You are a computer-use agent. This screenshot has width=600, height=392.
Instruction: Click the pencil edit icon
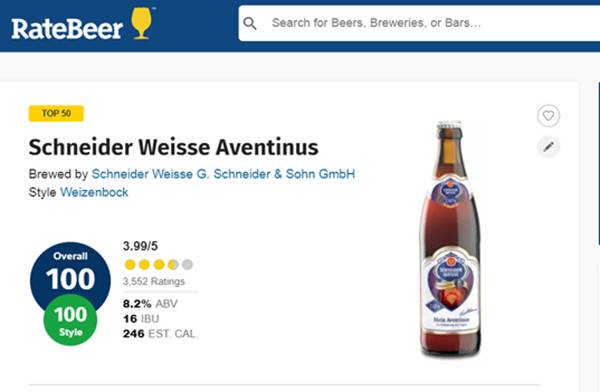click(x=548, y=147)
